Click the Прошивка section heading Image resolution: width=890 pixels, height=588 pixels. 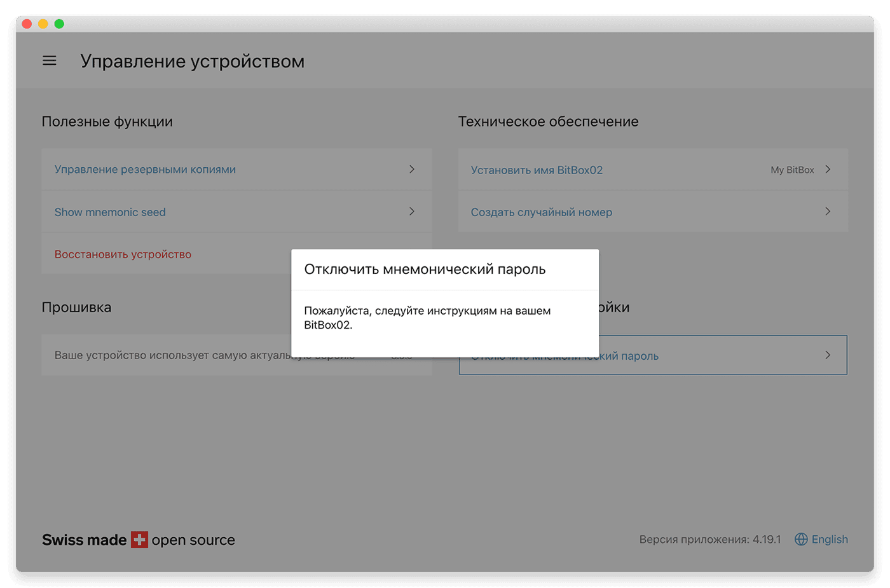pyautogui.click(x=76, y=307)
